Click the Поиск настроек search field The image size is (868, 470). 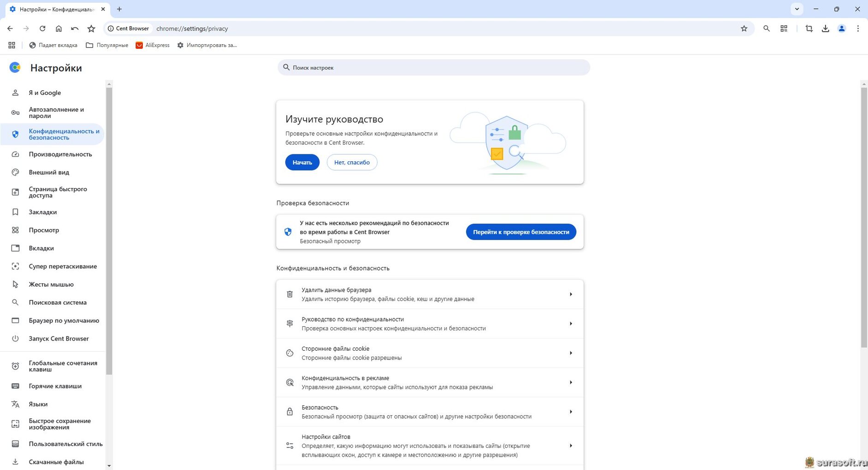tap(434, 67)
